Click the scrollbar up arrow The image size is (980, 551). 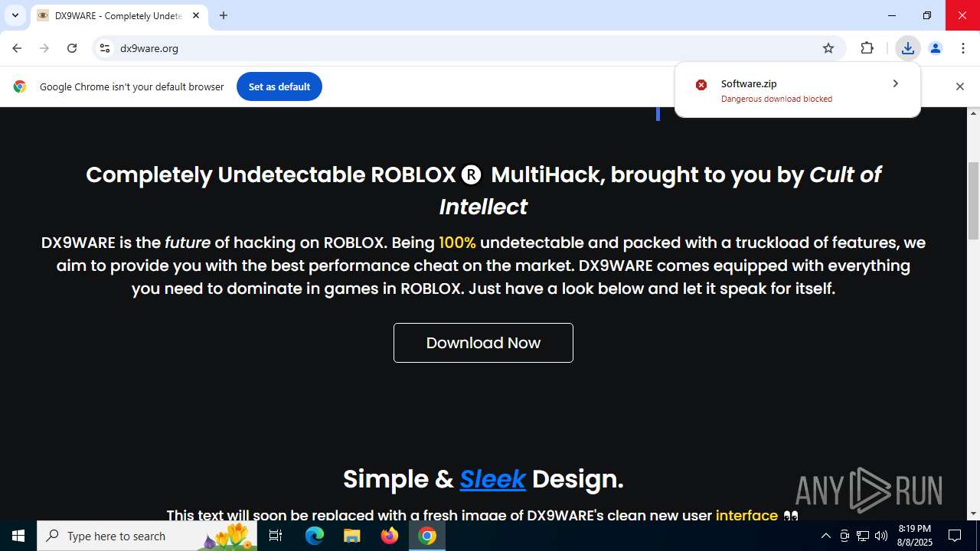(x=974, y=113)
